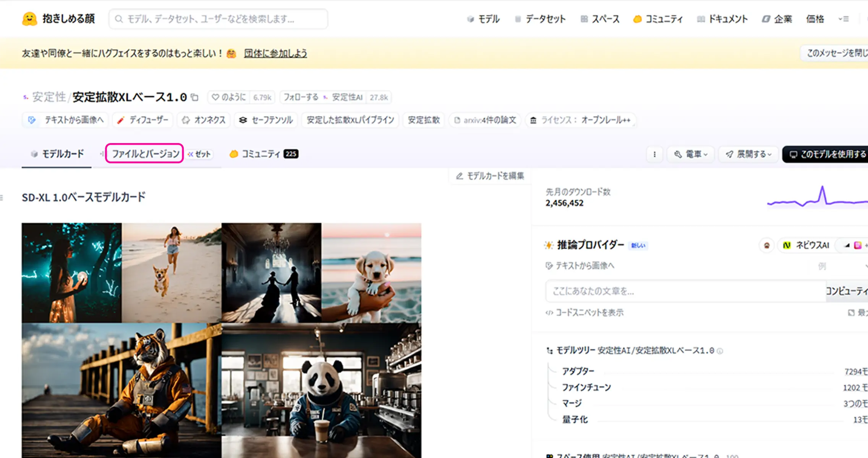Select the 安定拡散 tag
The width and height of the screenshot is (868, 458).
click(x=424, y=120)
